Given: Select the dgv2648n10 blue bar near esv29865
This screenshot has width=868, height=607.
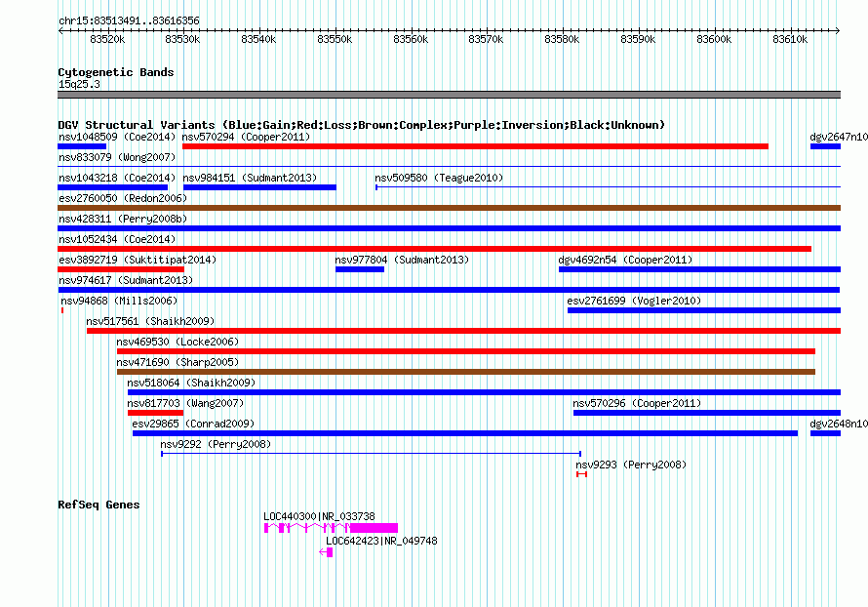Looking at the screenshot, I should [x=825, y=433].
